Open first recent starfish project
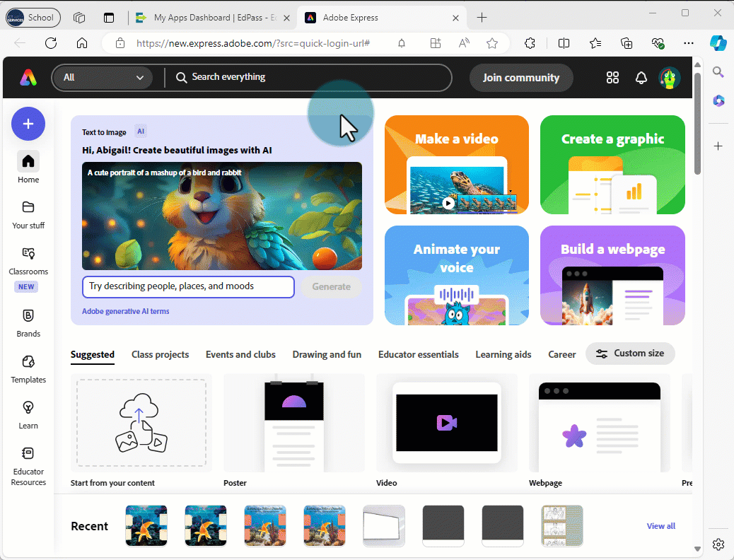 [146, 526]
